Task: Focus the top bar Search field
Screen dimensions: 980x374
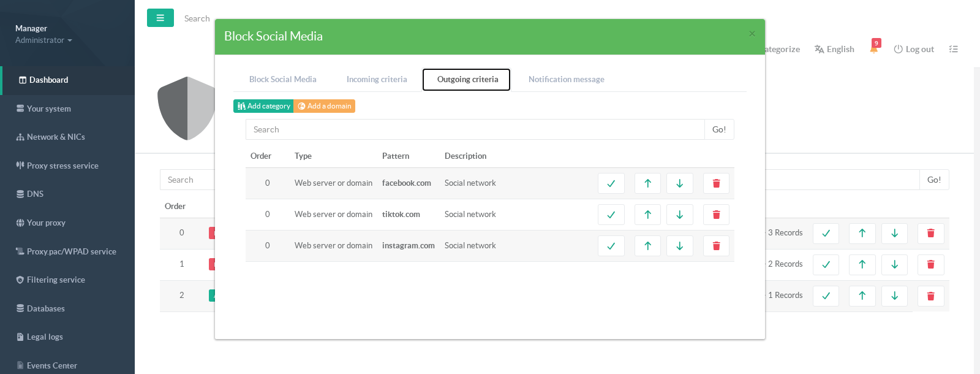Action: point(197,18)
